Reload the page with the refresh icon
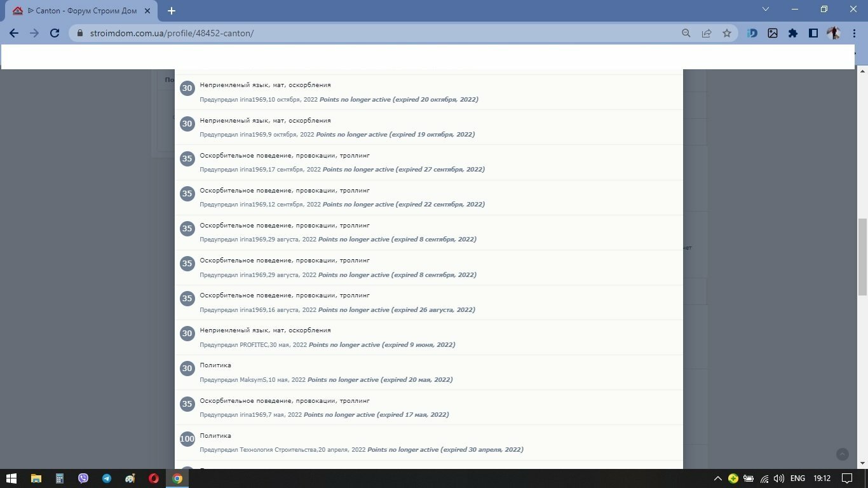 55,33
